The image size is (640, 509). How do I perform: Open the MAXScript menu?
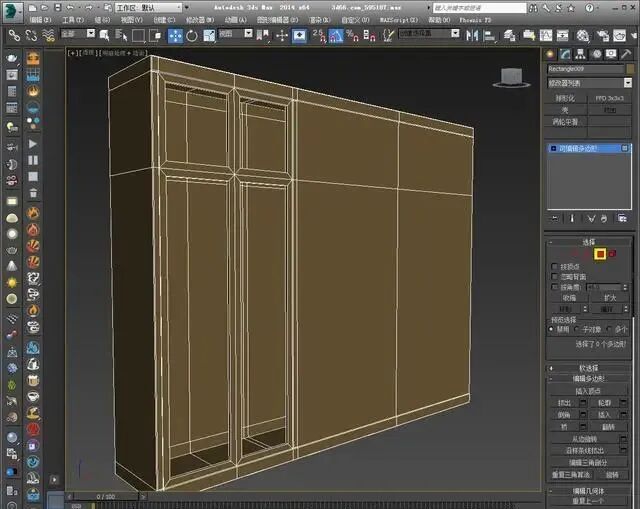coord(396,19)
